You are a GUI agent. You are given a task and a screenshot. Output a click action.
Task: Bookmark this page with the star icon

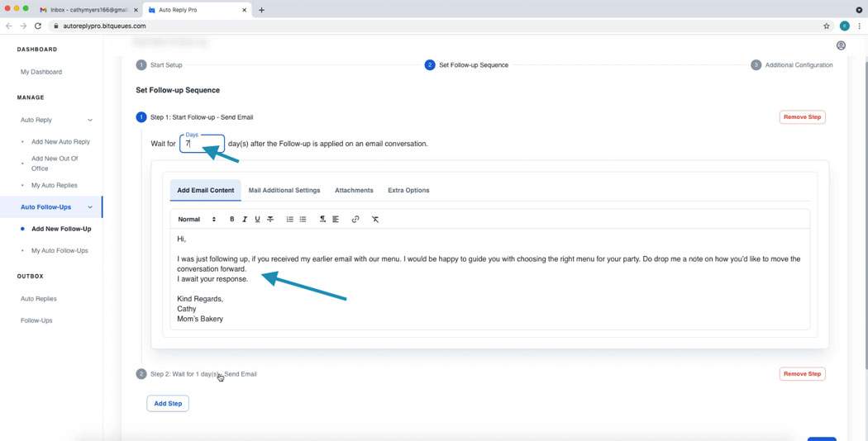coord(827,26)
